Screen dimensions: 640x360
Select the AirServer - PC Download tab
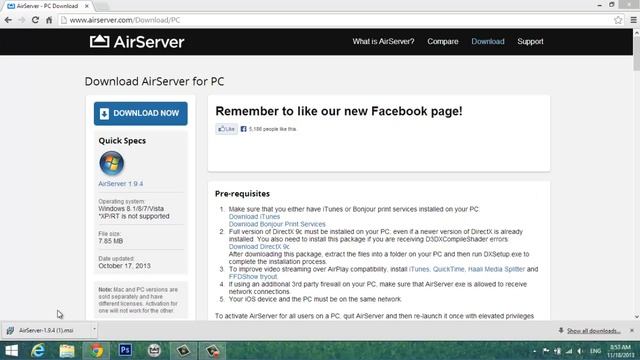[47, 6]
